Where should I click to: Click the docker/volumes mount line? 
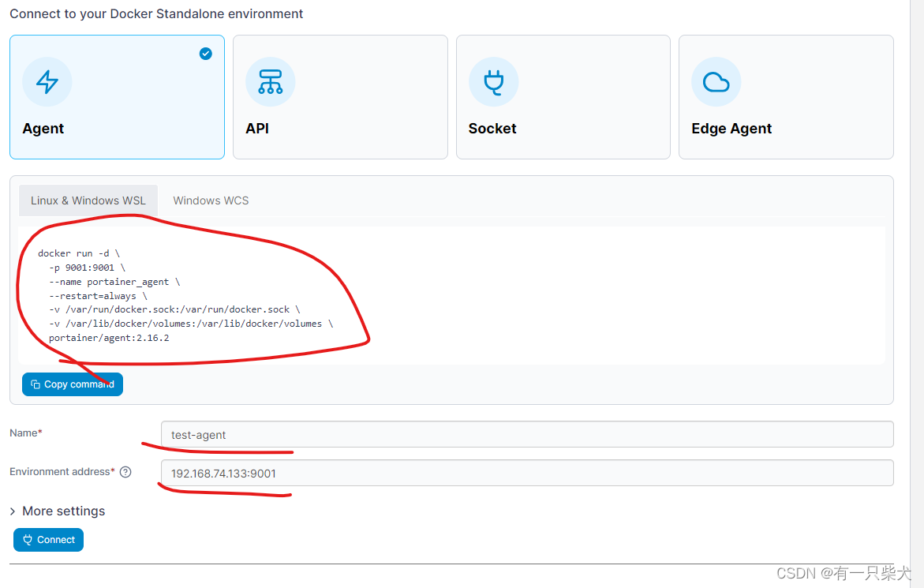[x=191, y=324]
